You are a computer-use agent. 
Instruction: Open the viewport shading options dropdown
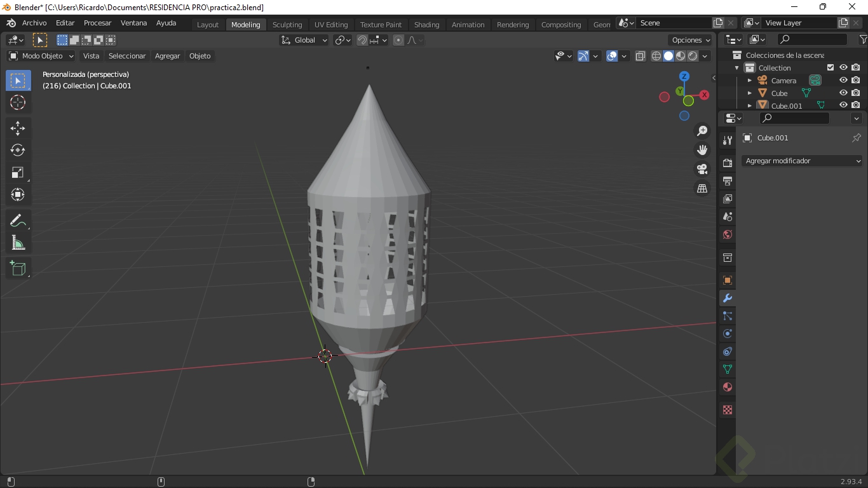click(705, 56)
